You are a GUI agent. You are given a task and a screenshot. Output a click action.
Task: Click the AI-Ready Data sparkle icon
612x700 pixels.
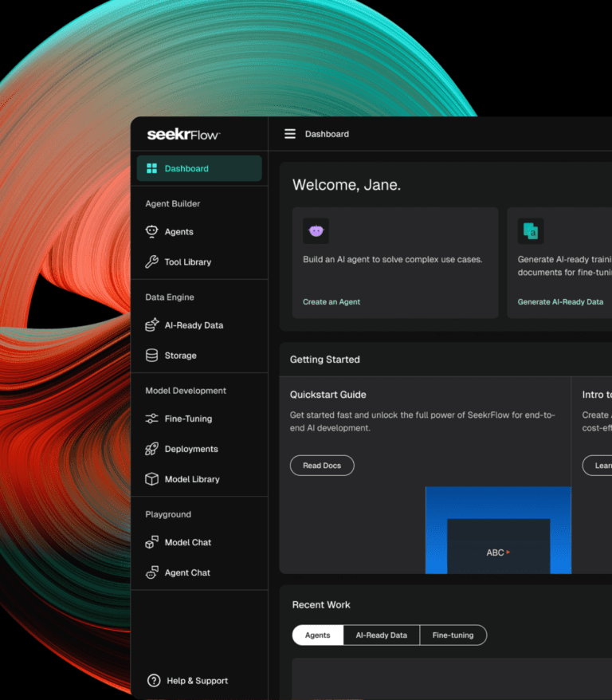(151, 324)
